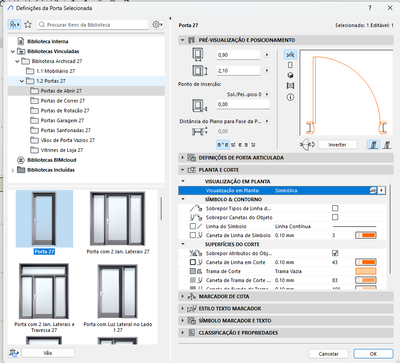Image resolution: width=400 pixels, height=363 pixels.
Task: Open Sol./Pei.-piso 0 reference arrow
Action: 267,94
